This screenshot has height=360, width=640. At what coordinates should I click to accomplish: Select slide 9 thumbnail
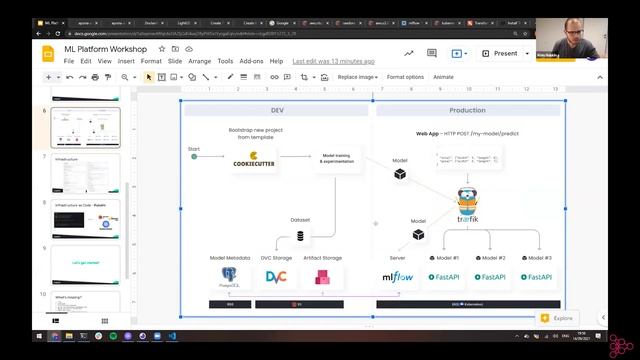[x=85, y=265]
